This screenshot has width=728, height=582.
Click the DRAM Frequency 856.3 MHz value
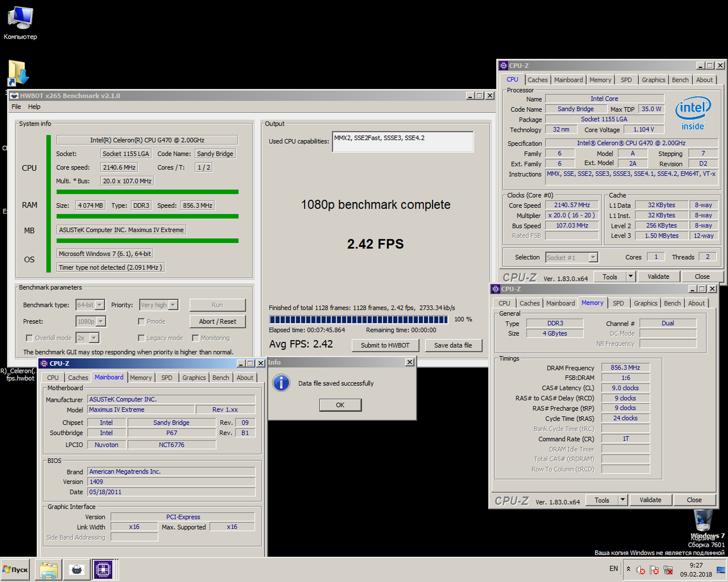pyautogui.click(x=626, y=368)
